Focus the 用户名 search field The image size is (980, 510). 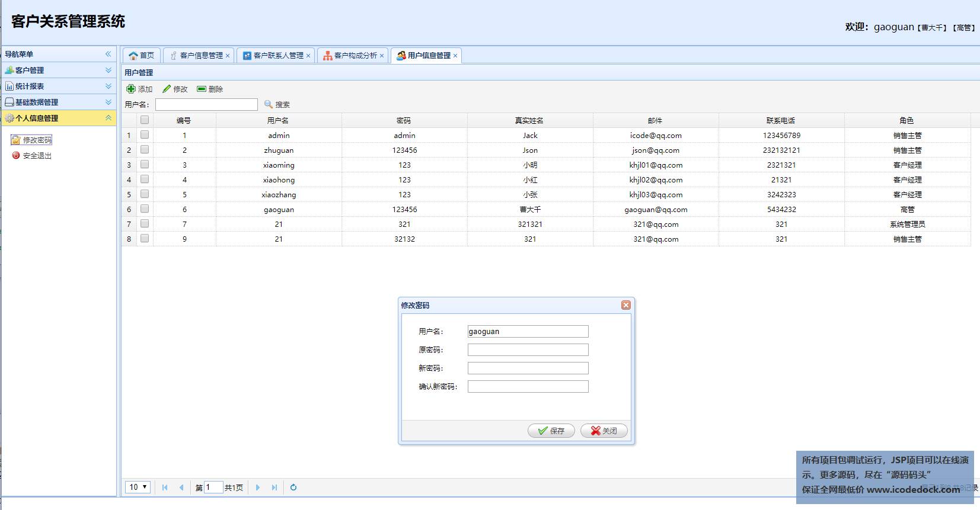pyautogui.click(x=206, y=104)
